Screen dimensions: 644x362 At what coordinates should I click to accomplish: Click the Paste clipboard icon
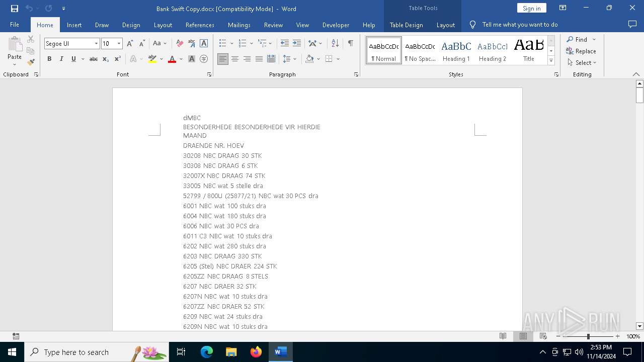coord(15,44)
